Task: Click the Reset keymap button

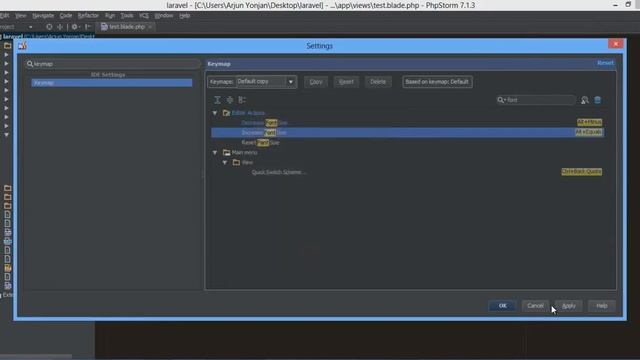Action: (x=346, y=82)
